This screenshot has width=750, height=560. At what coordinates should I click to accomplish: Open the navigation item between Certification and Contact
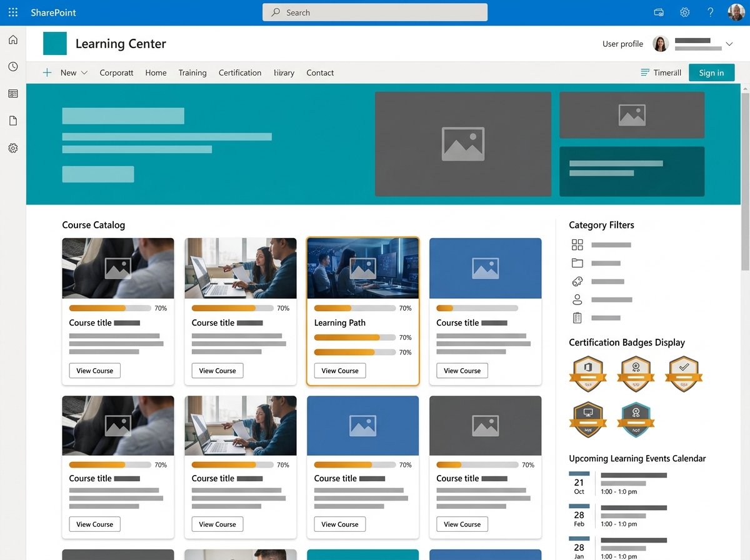click(x=284, y=73)
